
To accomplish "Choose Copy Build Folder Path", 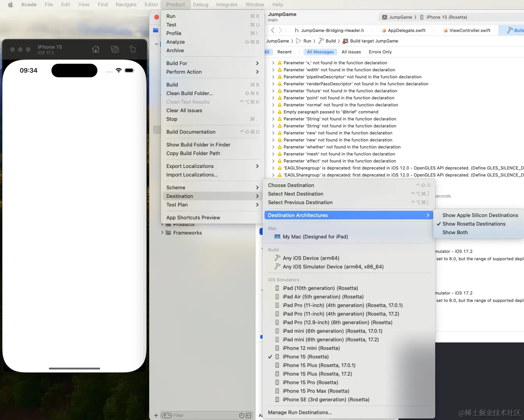I will tap(213, 154).
